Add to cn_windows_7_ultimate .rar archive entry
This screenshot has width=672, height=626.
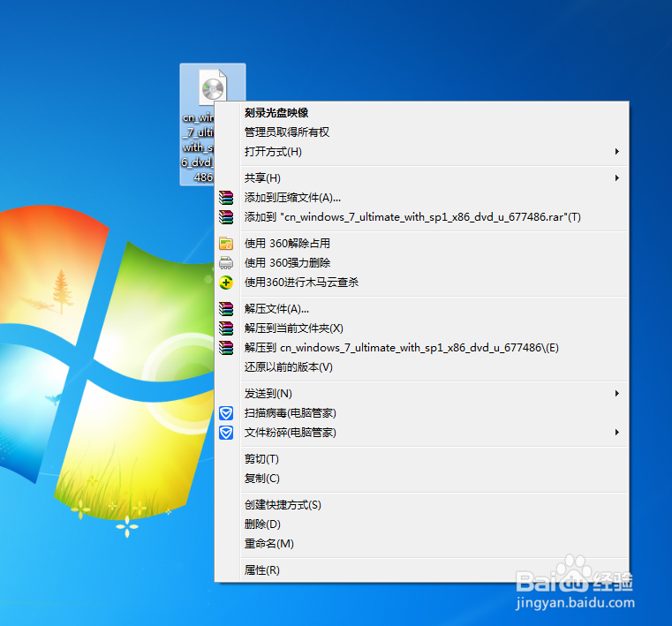point(421,217)
